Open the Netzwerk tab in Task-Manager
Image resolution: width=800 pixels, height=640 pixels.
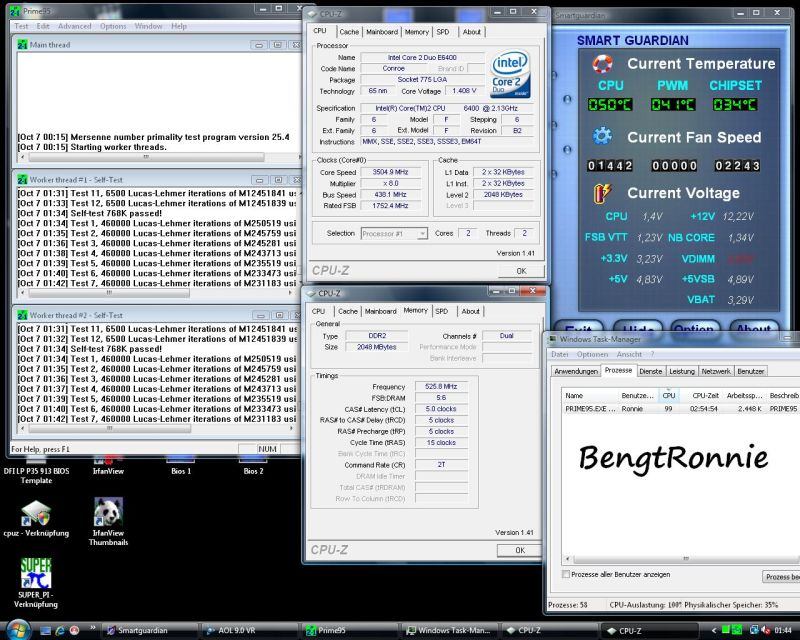point(716,371)
